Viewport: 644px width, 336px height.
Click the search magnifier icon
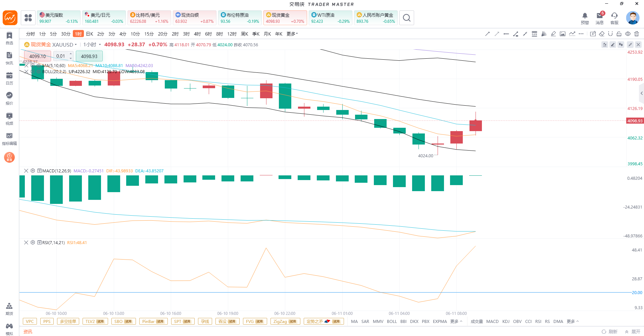click(x=407, y=18)
